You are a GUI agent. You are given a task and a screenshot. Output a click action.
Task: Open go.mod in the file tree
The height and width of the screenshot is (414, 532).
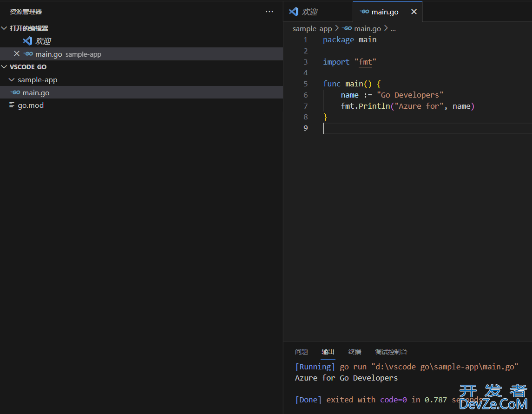[x=142, y=105]
